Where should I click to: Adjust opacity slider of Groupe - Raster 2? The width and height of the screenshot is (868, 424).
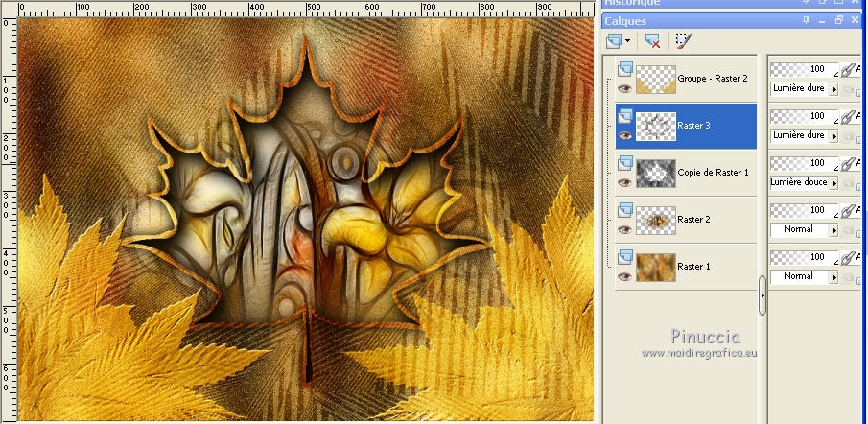pyautogui.click(x=805, y=69)
